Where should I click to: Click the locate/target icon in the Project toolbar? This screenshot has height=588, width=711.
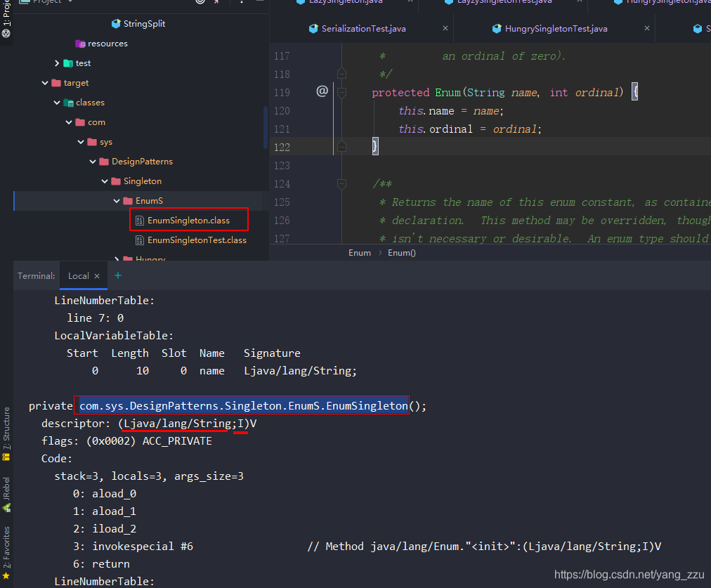click(x=200, y=2)
